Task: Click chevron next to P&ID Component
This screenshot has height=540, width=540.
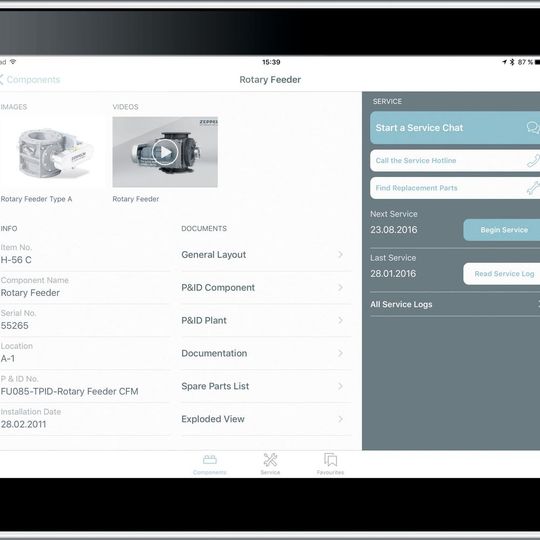Action: 340,288
